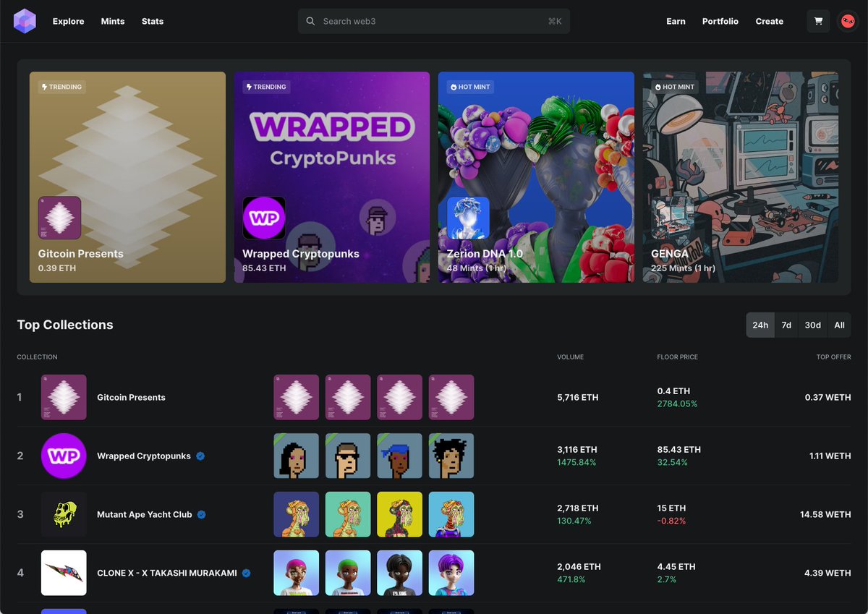Image resolution: width=868 pixels, height=614 pixels.
Task: Click the Wrapped Cryptopunks collection name
Action: [144, 456]
